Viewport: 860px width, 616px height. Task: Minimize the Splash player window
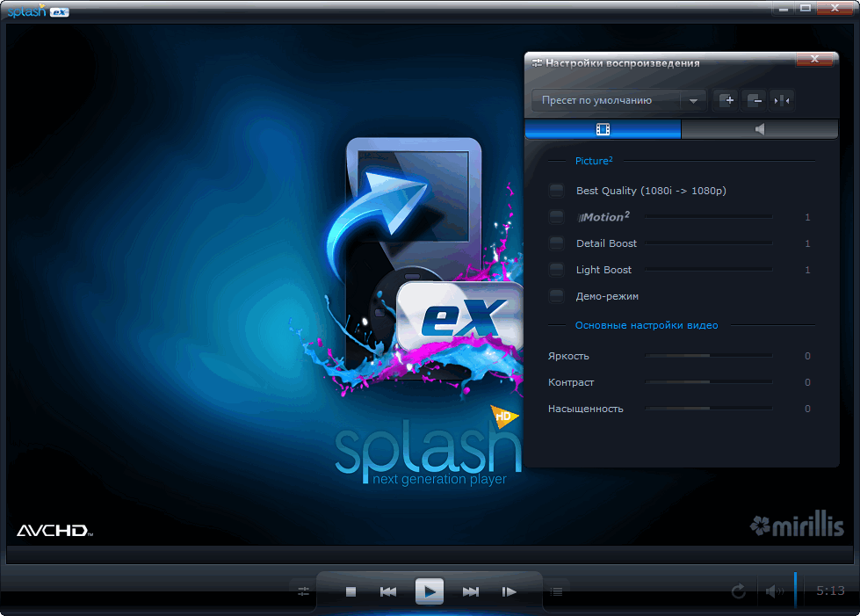(784, 8)
